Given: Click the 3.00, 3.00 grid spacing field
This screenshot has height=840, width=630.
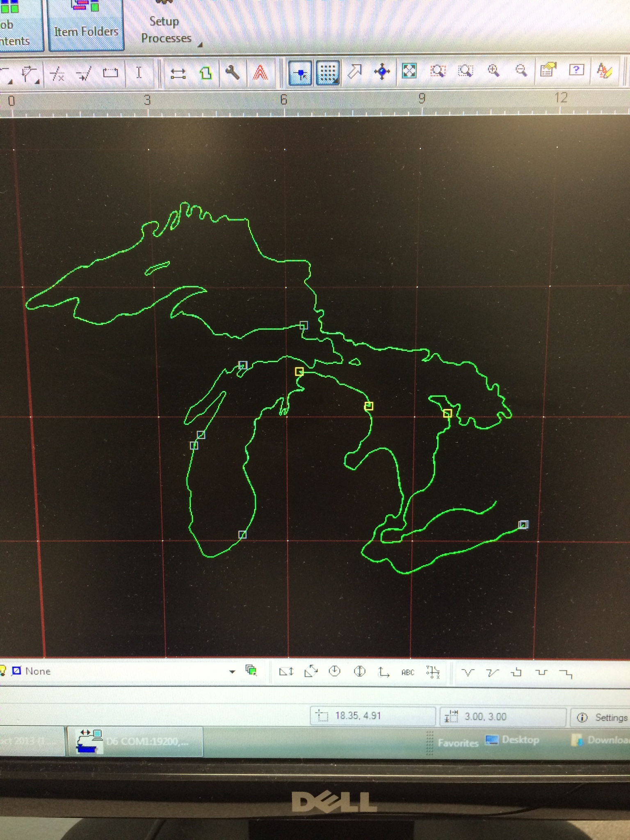Looking at the screenshot, I should (503, 717).
